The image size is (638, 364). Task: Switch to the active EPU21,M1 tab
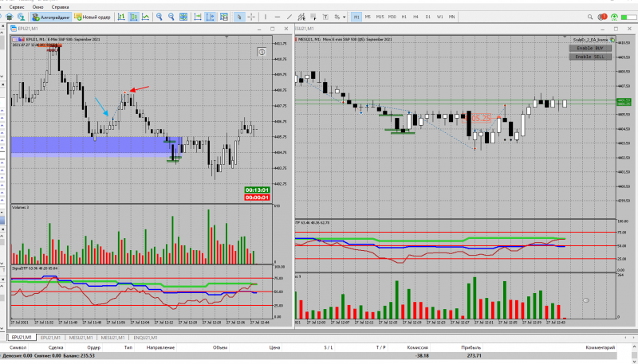click(x=22, y=338)
